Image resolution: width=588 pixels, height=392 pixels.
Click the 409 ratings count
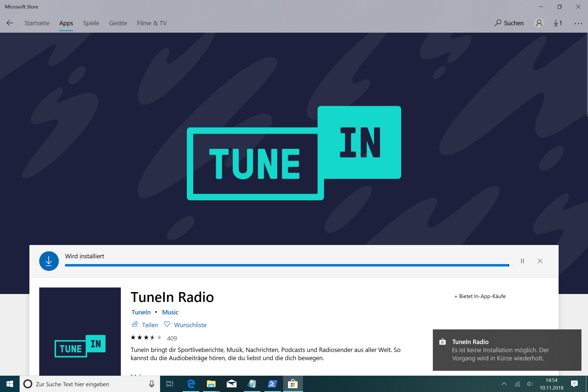[172, 338]
